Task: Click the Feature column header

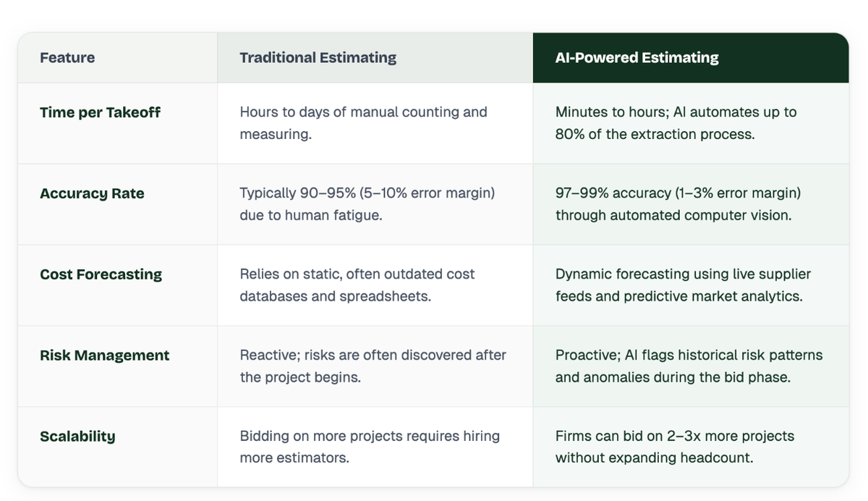Action: click(x=67, y=57)
